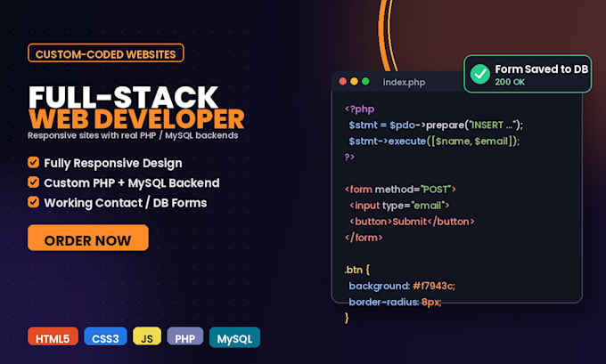Click the red close dot on code window
The width and height of the screenshot is (606, 364).
pos(342,82)
